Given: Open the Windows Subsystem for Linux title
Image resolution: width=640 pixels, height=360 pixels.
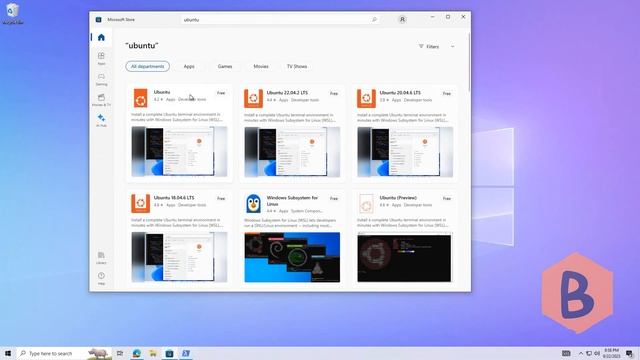Looking at the screenshot, I should (292, 200).
